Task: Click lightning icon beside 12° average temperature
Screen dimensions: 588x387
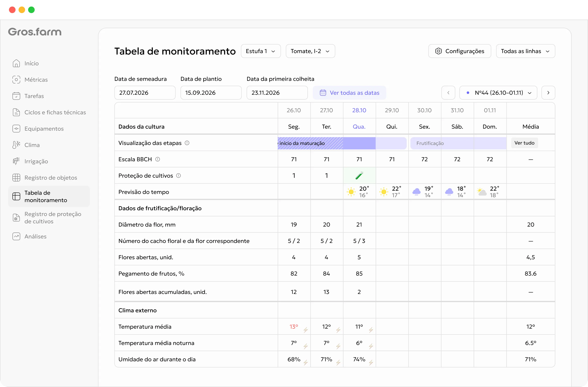Action: coord(338,330)
